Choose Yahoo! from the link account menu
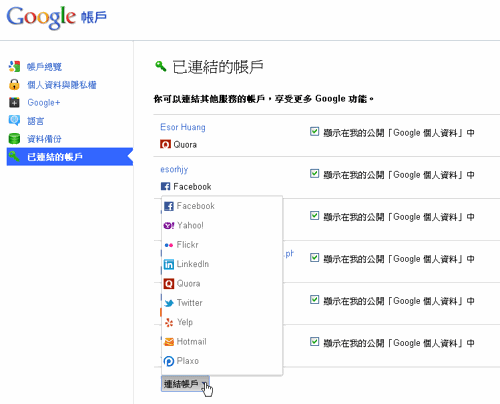The width and height of the screenshot is (500, 404). pos(222,226)
